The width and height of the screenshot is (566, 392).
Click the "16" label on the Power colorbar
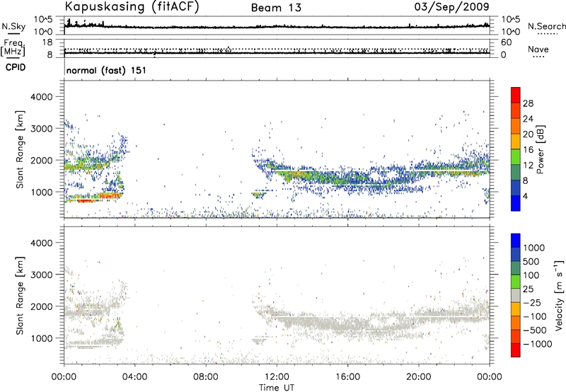point(528,150)
